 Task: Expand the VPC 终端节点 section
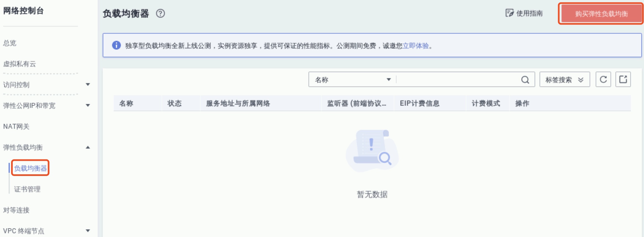tap(88, 231)
